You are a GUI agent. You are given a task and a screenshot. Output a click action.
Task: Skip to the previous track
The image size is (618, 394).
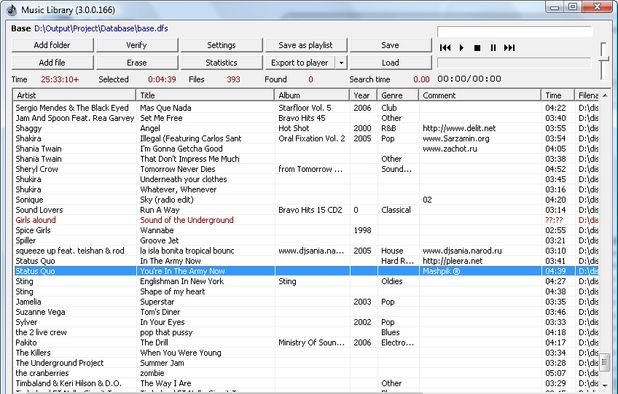click(x=445, y=48)
